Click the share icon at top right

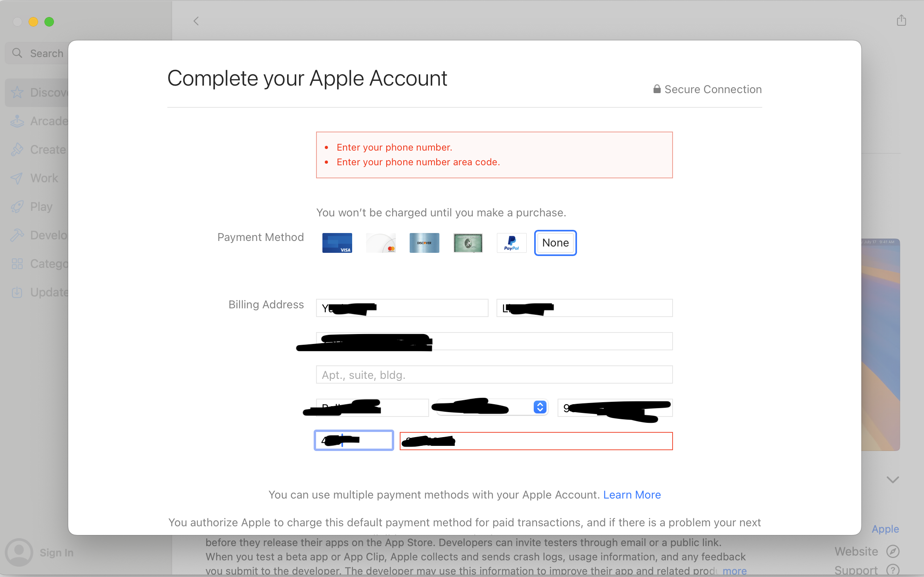901,21
